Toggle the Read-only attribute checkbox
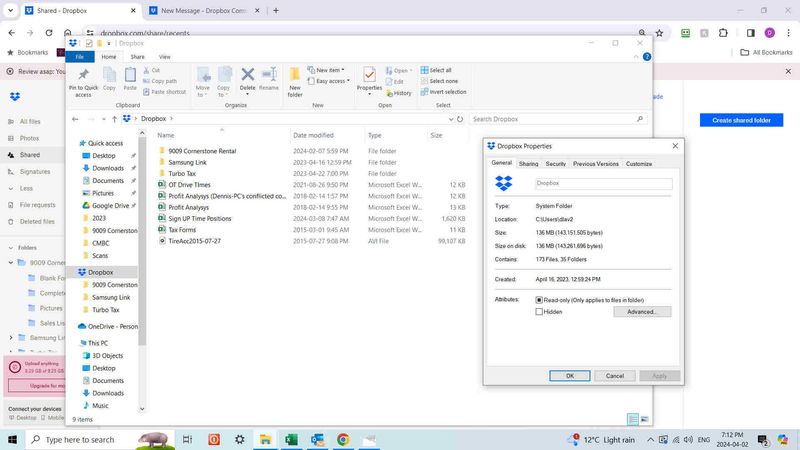Screen dimensions: 800x450 (540, 299)
